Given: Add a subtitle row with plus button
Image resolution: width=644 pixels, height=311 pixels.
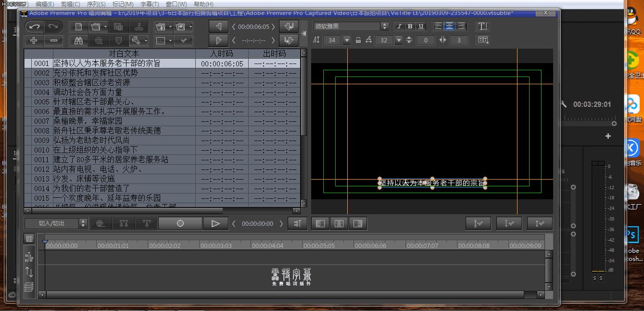Looking at the screenshot, I should pyautogui.click(x=34, y=41).
